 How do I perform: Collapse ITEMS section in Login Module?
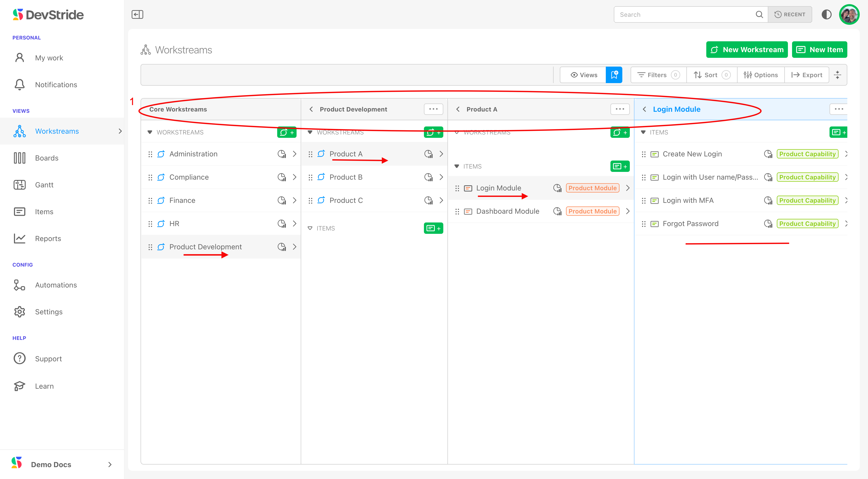tap(643, 132)
